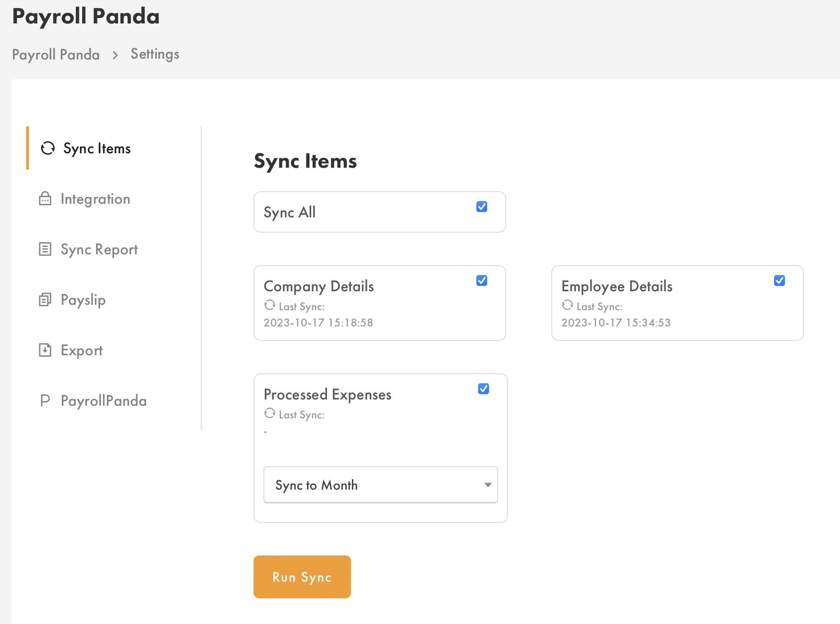Click the Integration lock icon in sidebar
The height and width of the screenshot is (624, 840).
click(45, 198)
